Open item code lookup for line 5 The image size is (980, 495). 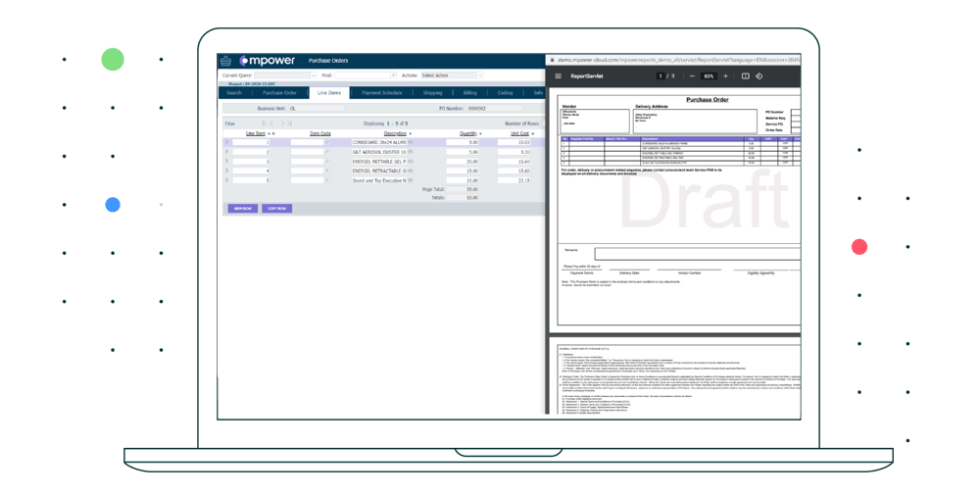(x=327, y=180)
